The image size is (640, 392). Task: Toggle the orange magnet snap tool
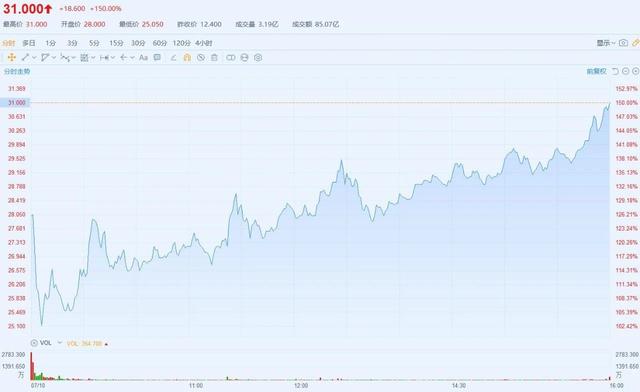pos(187,58)
